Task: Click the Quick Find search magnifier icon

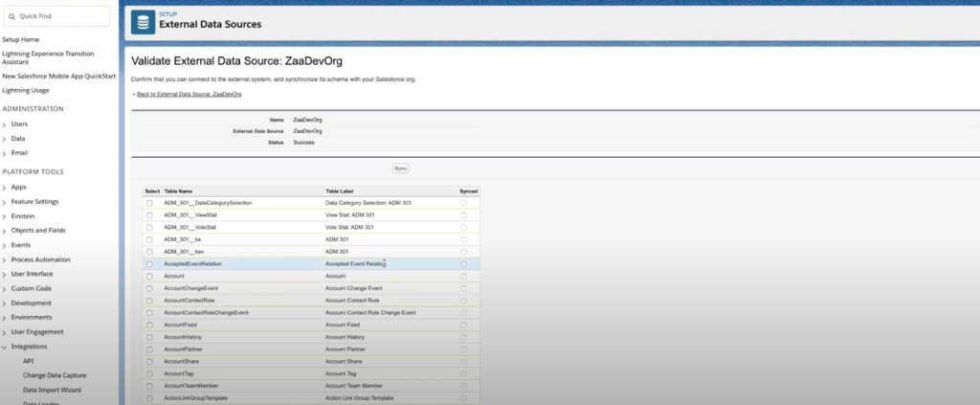Action: point(11,16)
